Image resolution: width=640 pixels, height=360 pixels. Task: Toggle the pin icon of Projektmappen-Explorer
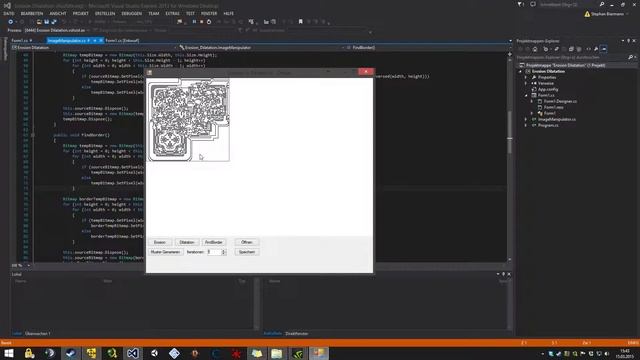click(x=628, y=41)
